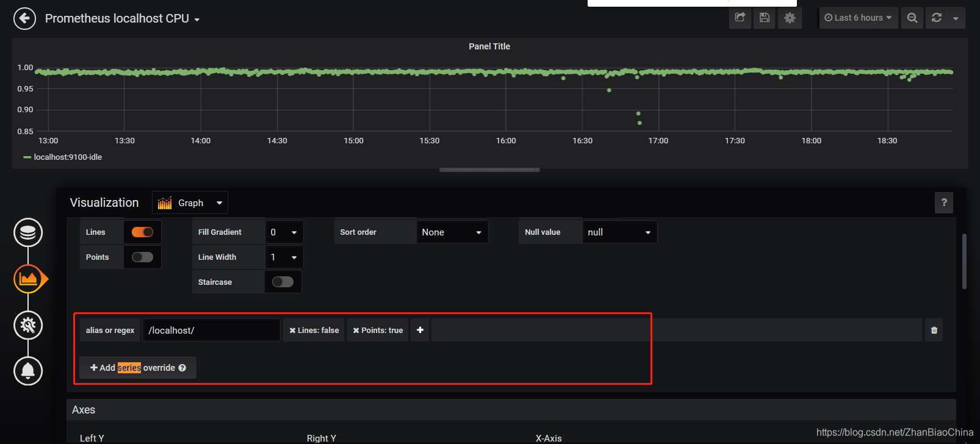Screen dimensions: 980x444
Task: Click the Right Y label
Action: point(322,438)
